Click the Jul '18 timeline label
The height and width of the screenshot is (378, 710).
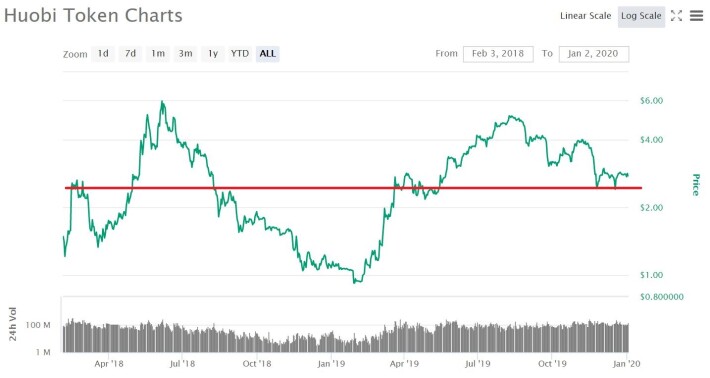[x=182, y=364]
